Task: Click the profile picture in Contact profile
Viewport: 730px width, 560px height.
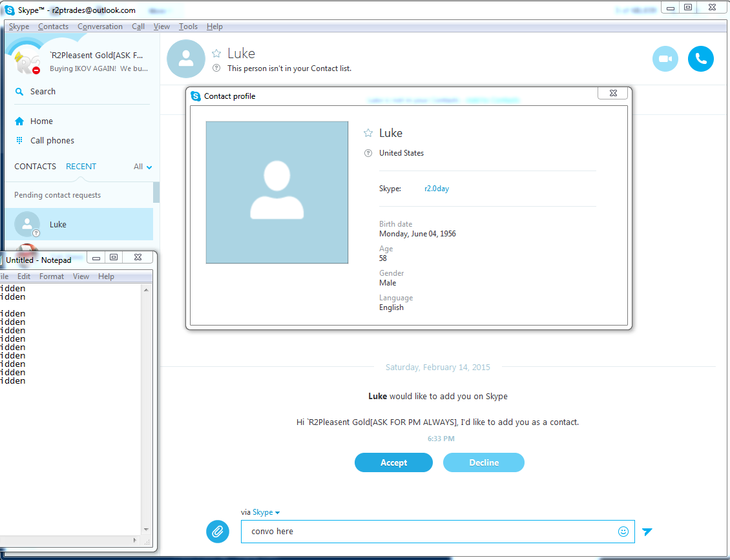Action: point(277,192)
